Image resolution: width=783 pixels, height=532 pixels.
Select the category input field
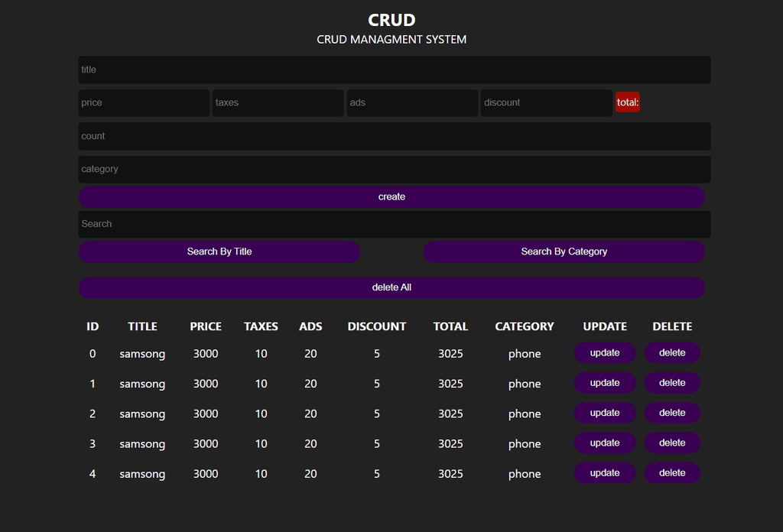pos(394,169)
